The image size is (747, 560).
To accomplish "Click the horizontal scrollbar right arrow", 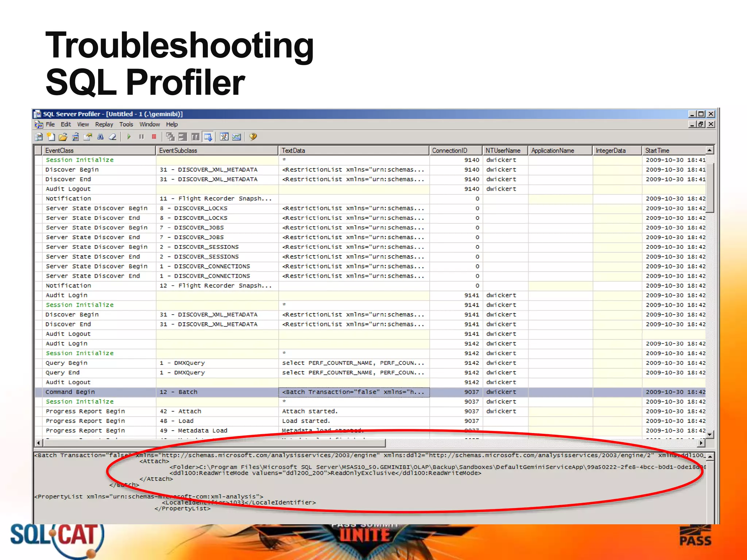I will (x=701, y=443).
